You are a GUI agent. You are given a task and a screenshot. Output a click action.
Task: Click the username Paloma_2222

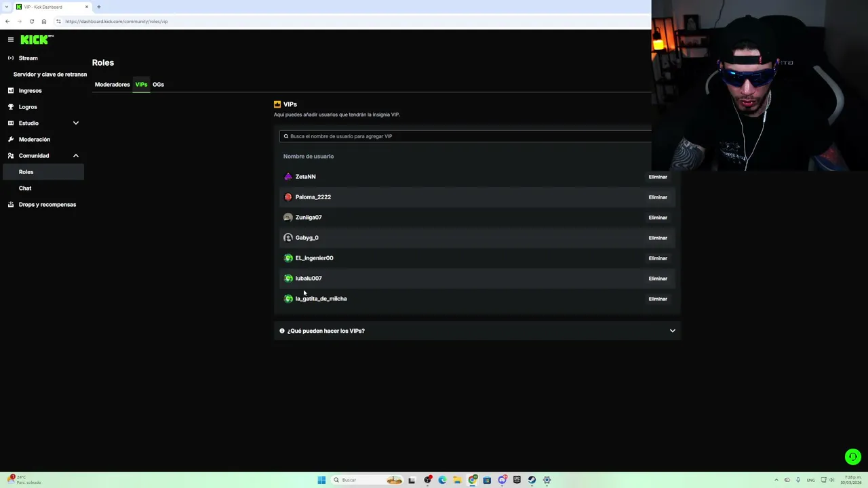click(313, 197)
